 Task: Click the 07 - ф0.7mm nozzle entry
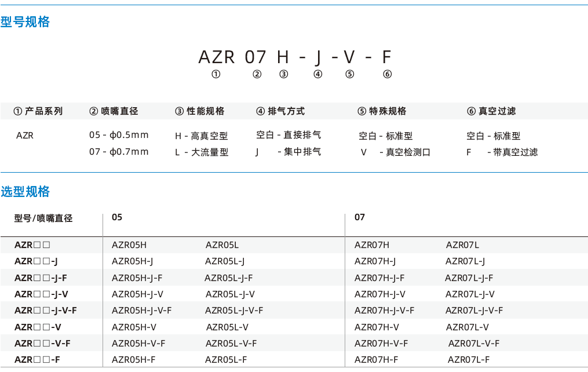click(x=119, y=152)
